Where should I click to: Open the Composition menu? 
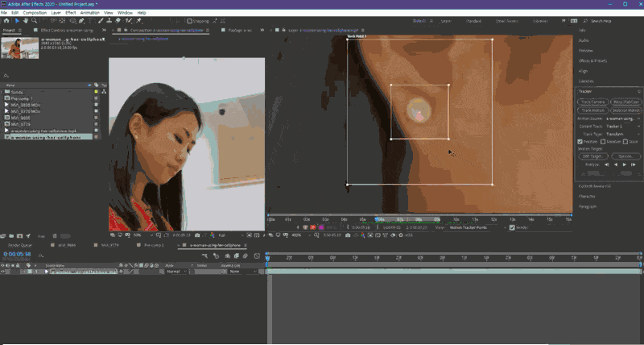(35, 13)
